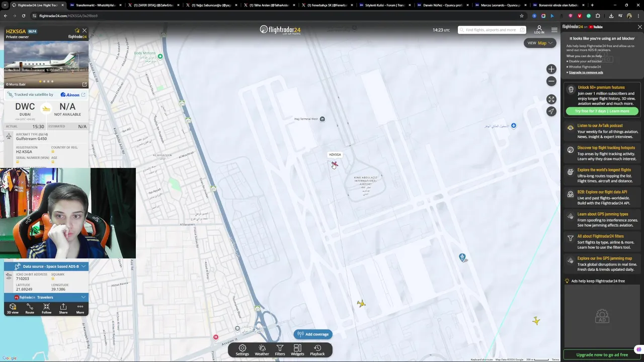The height and width of the screenshot is (362, 644).
Task: Open the hamburger main menu
Action: click(x=554, y=30)
